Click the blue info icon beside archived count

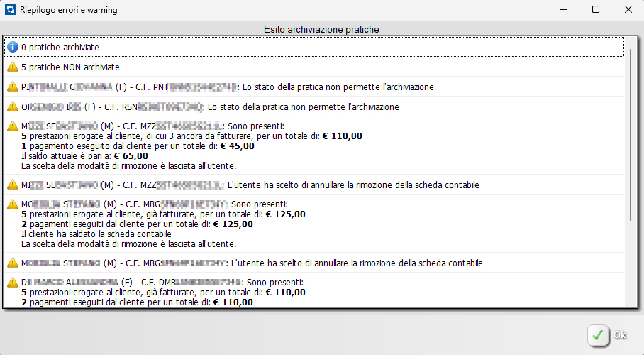(12, 47)
